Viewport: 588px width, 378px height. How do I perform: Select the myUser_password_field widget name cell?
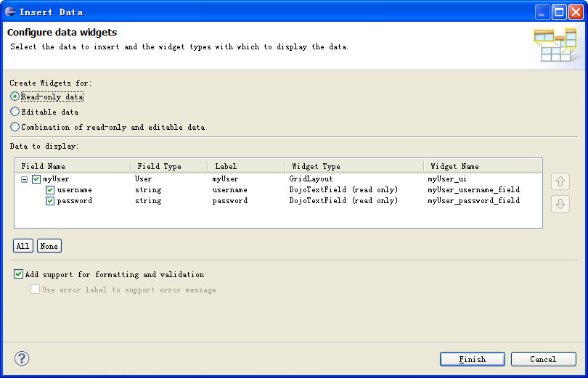point(473,201)
